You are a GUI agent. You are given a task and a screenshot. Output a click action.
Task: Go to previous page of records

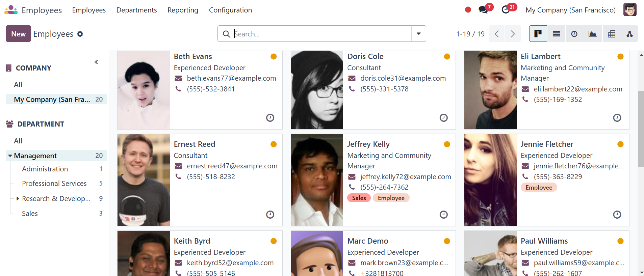(496, 34)
